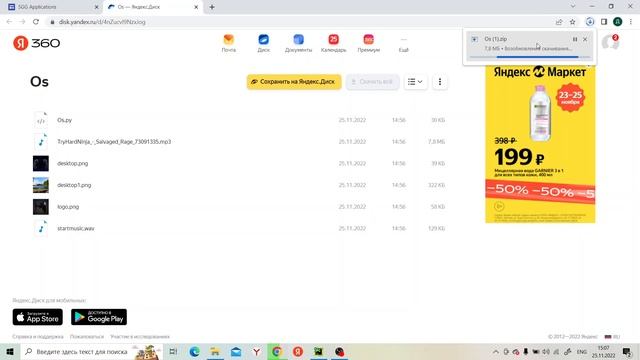Open the Chrome profile avatar
The width and height of the screenshot is (640, 360).
pos(618,22)
